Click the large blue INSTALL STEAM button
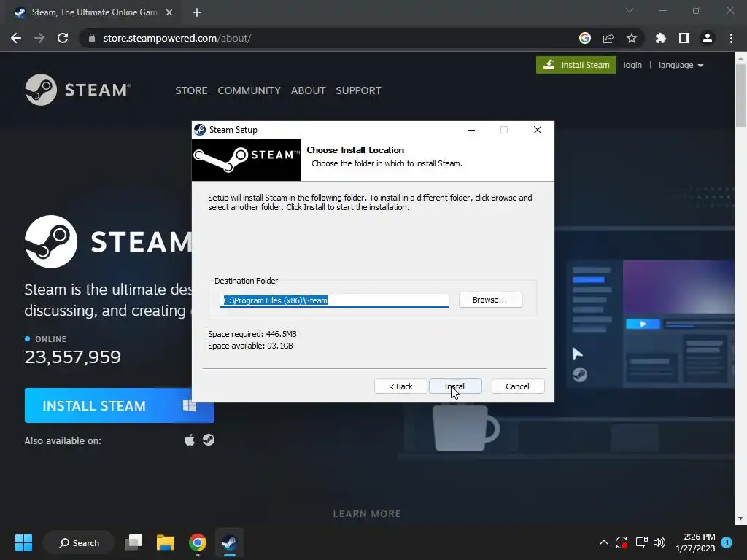Image resolution: width=747 pixels, height=560 pixels. coord(119,405)
